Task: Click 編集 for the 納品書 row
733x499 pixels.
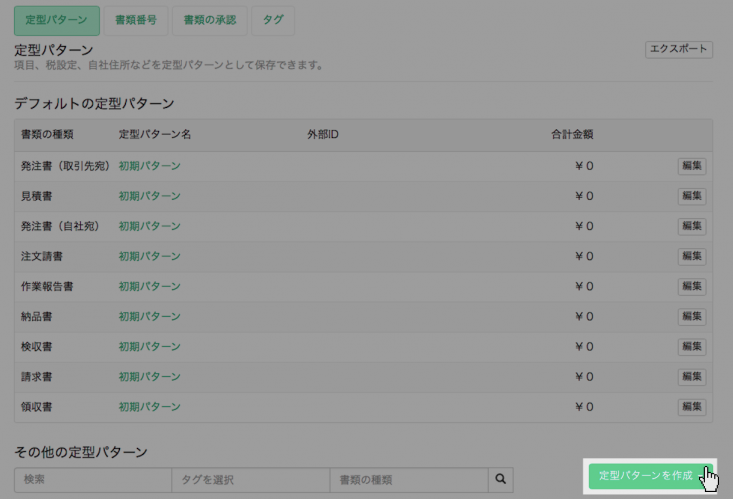Action: click(x=692, y=317)
